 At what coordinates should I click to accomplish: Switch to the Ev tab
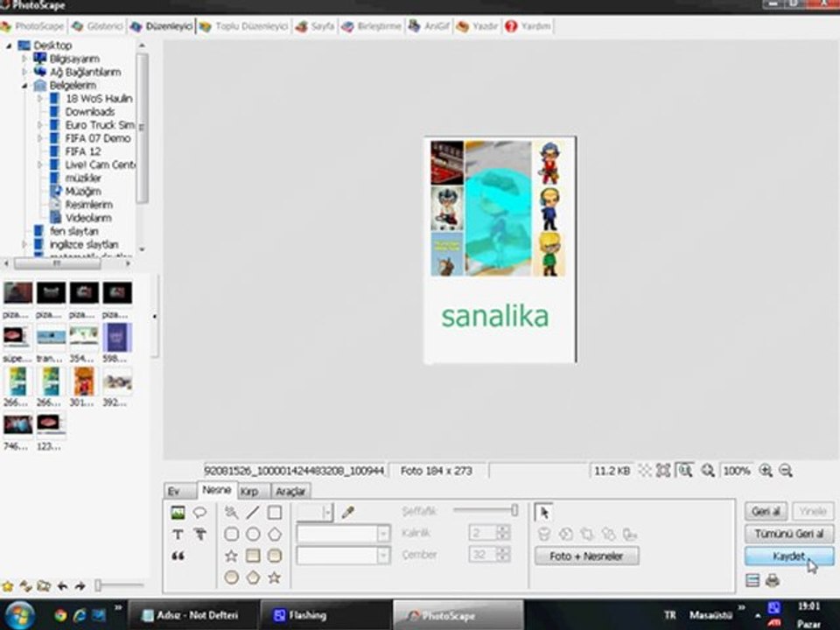[178, 491]
